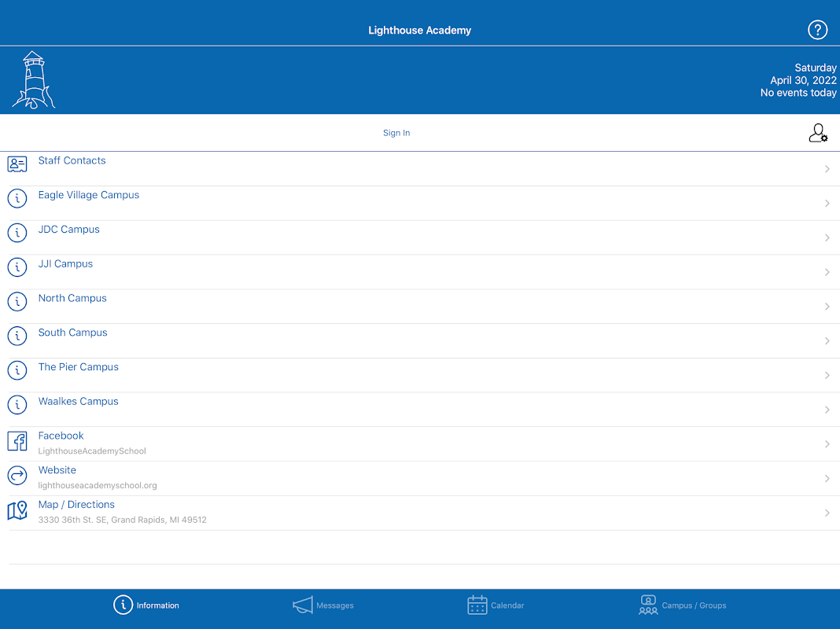The image size is (840, 629).
Task: Click the Map / Directions map icon
Action: (17, 510)
